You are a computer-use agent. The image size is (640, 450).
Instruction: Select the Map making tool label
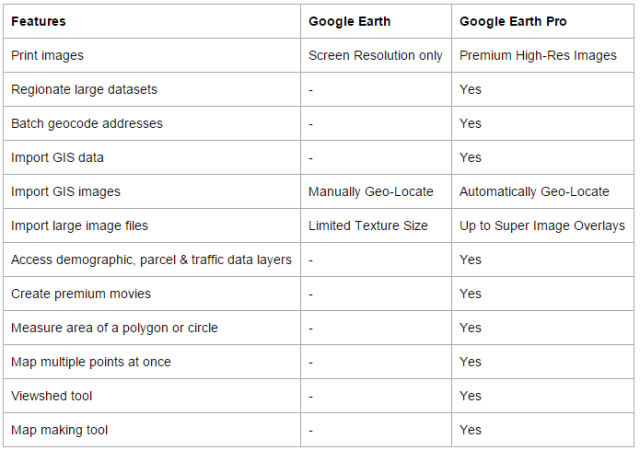click(x=60, y=430)
